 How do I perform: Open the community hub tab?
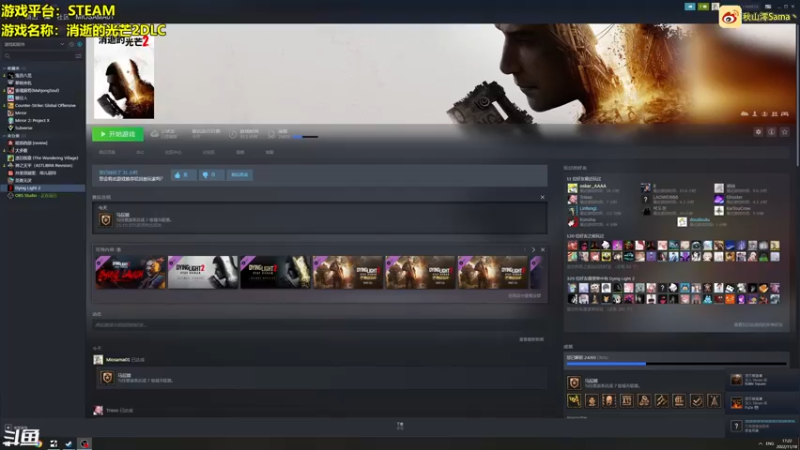(x=173, y=152)
